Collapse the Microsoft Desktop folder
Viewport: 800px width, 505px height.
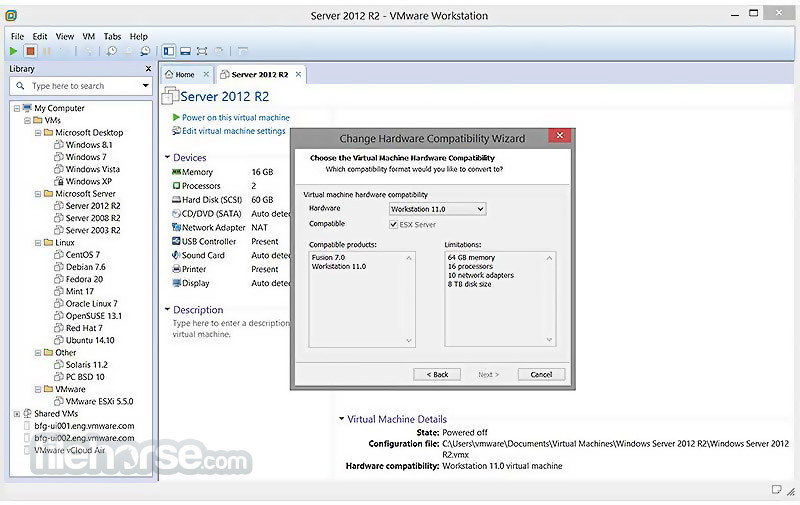(38, 133)
